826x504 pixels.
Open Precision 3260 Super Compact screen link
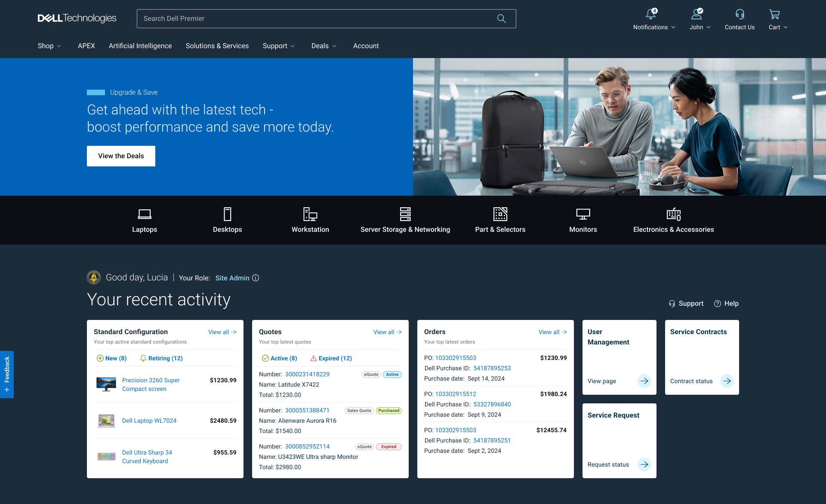pyautogui.click(x=151, y=384)
